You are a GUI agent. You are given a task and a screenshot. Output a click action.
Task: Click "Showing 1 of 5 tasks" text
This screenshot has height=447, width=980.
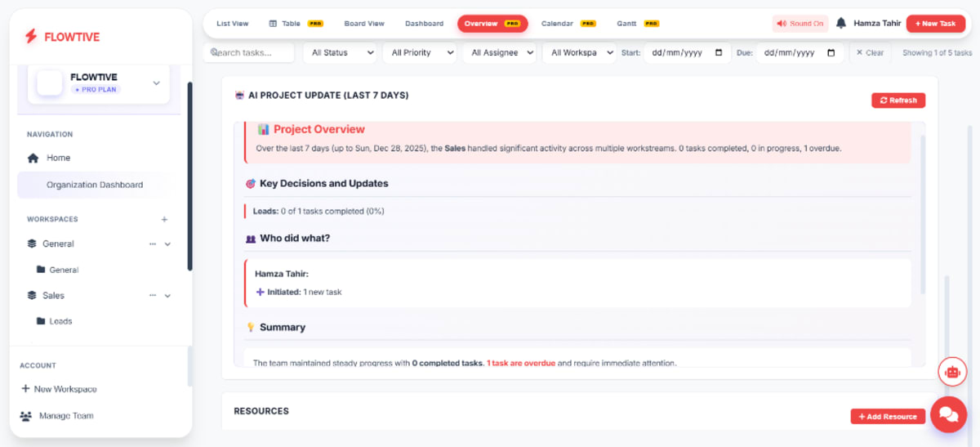(x=937, y=52)
